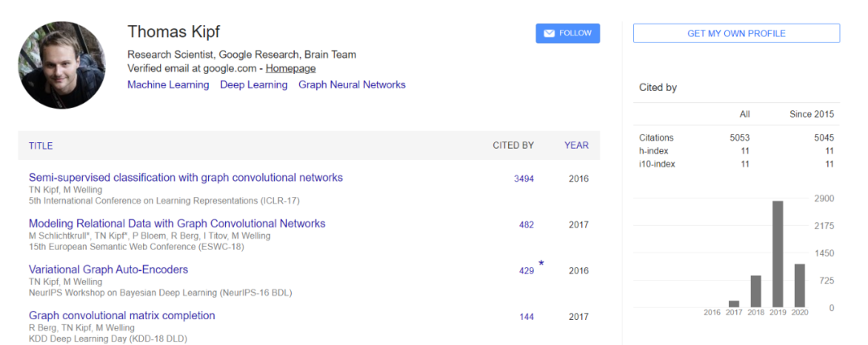Open Modeling Relational Data with Graph Convolutional Networks
Image resolution: width=868 pixels, height=345 pixels.
pos(177,224)
